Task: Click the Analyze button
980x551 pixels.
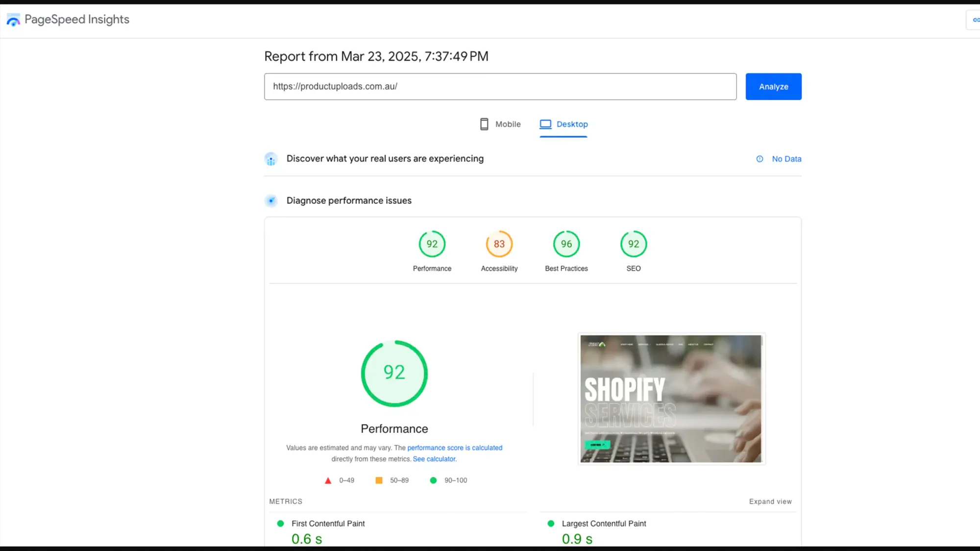Action: point(774,87)
